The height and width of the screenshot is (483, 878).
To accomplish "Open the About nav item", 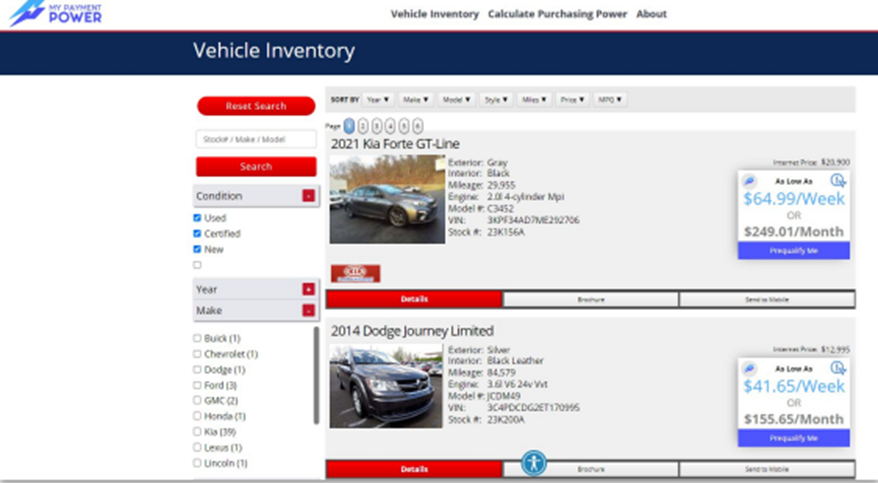I will click(x=651, y=14).
